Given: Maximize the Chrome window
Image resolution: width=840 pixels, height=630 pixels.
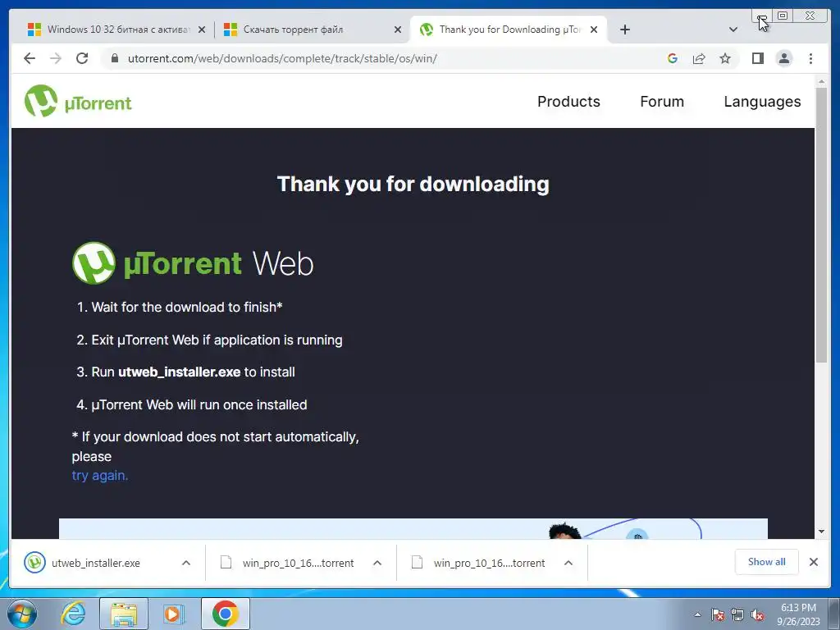Looking at the screenshot, I should click(782, 16).
